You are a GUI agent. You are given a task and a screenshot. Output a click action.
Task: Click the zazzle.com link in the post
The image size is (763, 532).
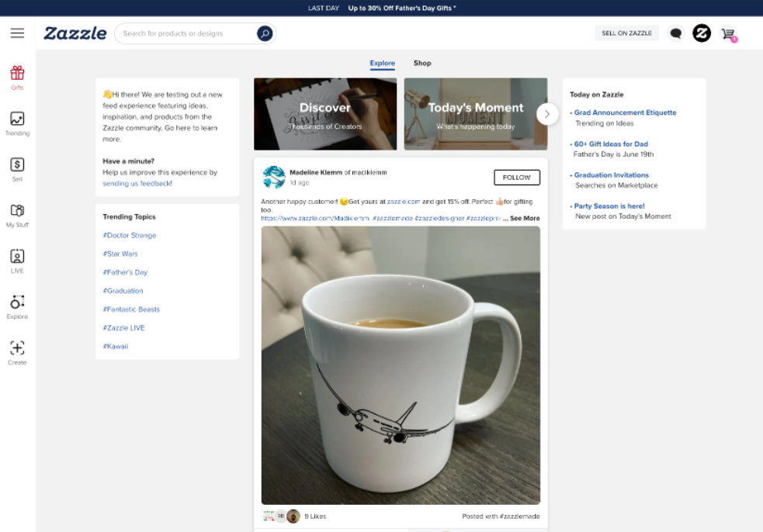tap(404, 202)
